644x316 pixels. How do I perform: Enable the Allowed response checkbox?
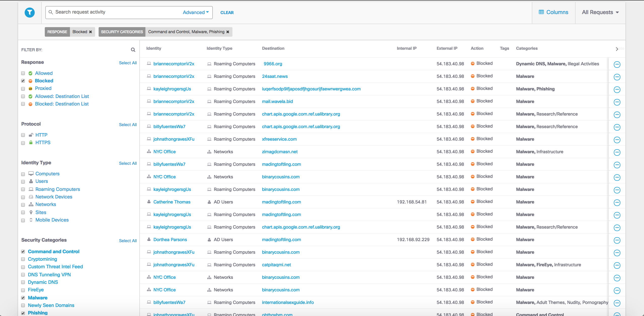23,73
